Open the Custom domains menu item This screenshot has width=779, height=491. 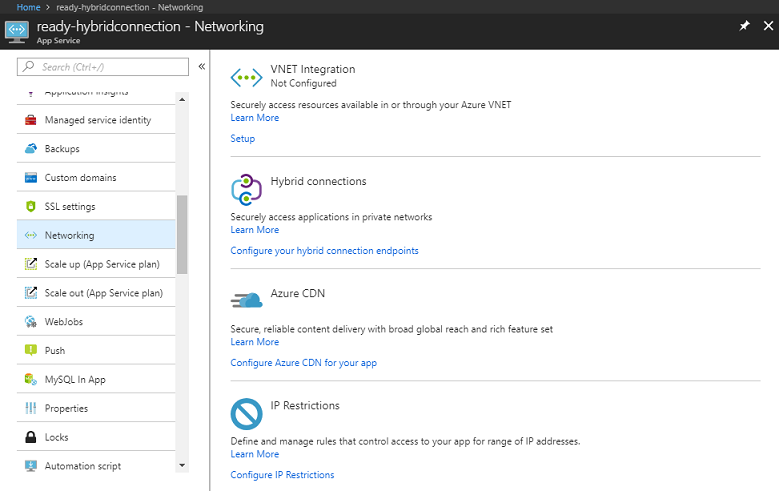point(96,177)
